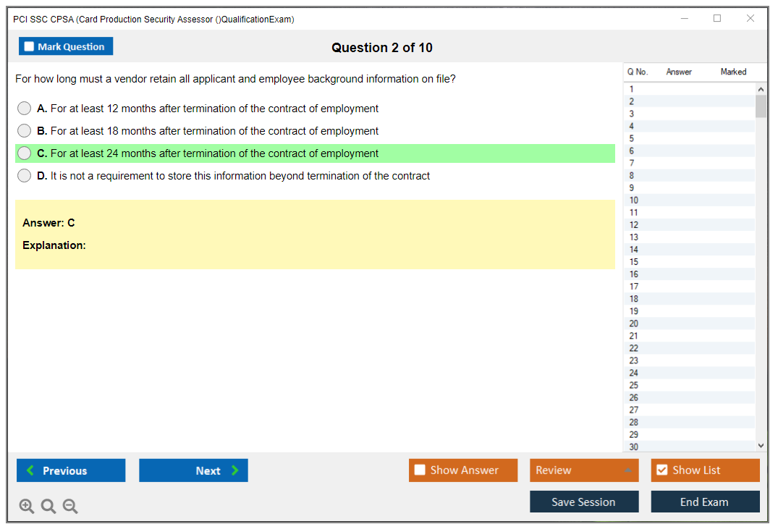
Task: Go back with the Previous button
Action: [x=71, y=470]
